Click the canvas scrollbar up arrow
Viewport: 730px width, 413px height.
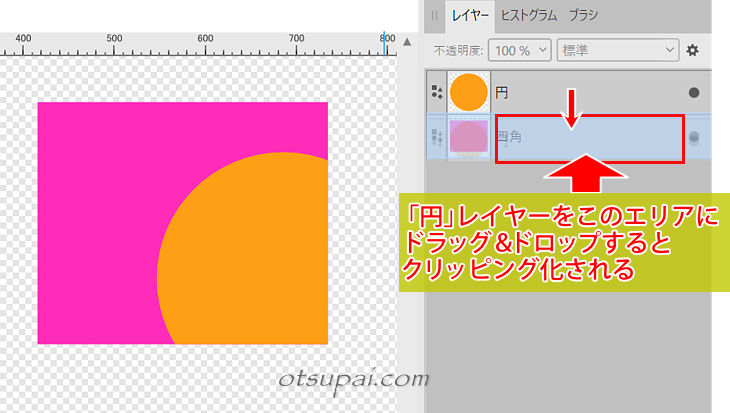tap(406, 41)
